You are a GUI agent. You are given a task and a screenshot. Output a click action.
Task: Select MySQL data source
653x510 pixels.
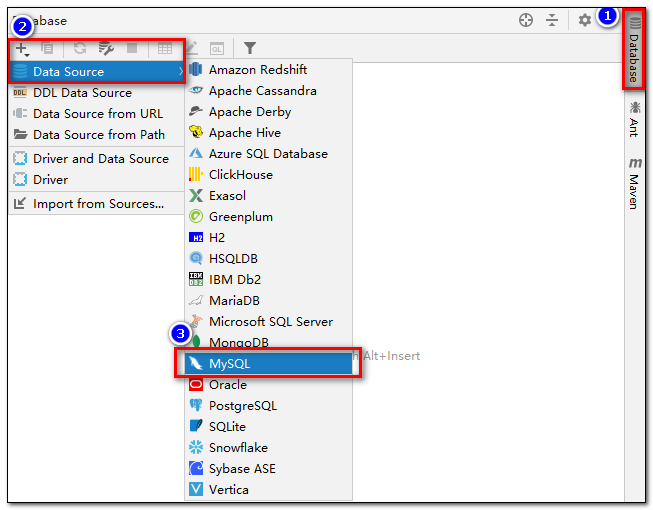(x=269, y=363)
